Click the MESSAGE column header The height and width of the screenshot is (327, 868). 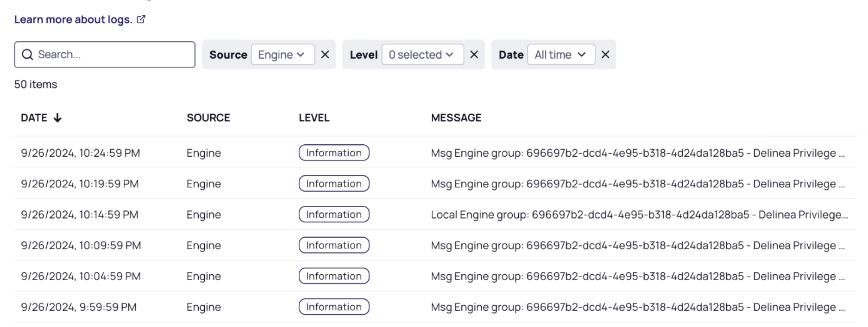point(456,118)
